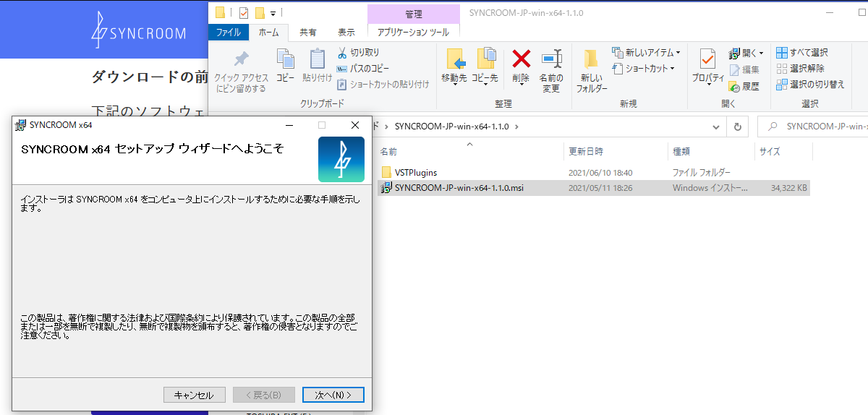Image resolution: width=868 pixels, height=415 pixels.
Task: Click the Paste (貼り付け) clipboard icon
Action: pyautogui.click(x=318, y=60)
